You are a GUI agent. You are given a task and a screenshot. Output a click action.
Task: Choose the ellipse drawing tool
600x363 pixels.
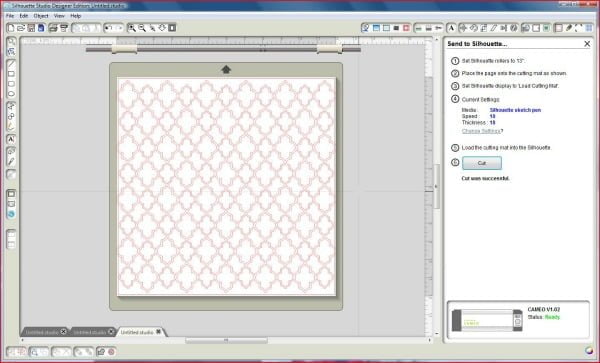[11, 94]
